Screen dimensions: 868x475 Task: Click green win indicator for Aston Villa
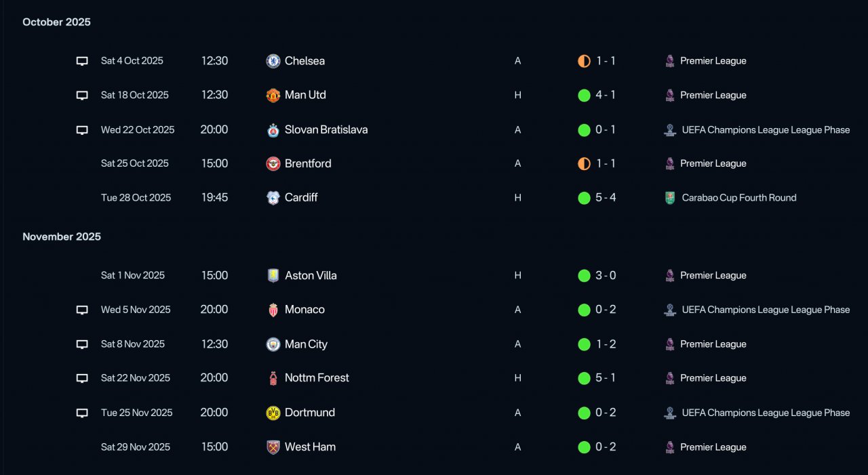584,276
